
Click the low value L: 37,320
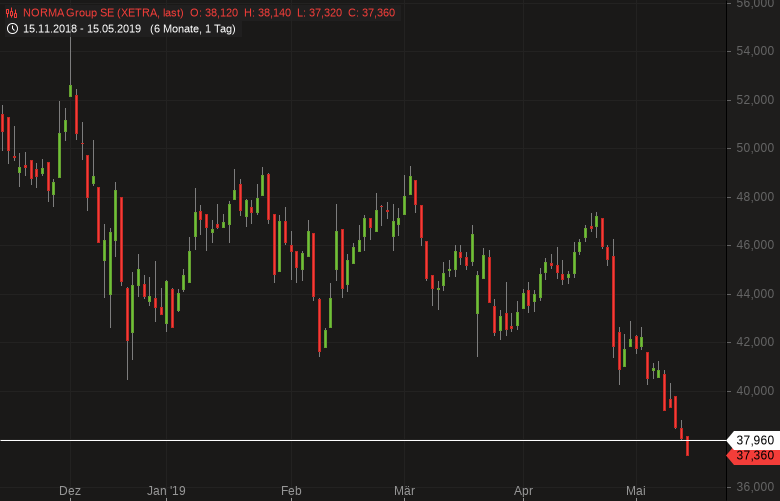(319, 13)
